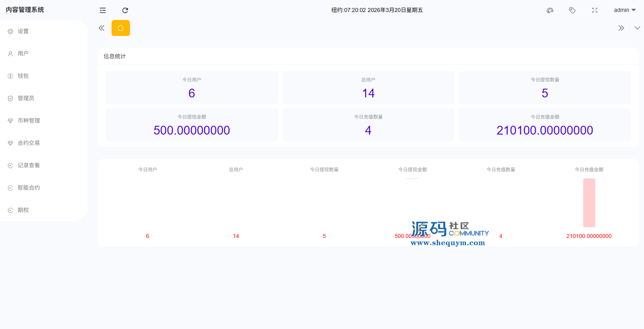Screen dimensions: 644x329
Task: Collapse the sidebar with the menu-fold icon
Action: coord(103,10)
